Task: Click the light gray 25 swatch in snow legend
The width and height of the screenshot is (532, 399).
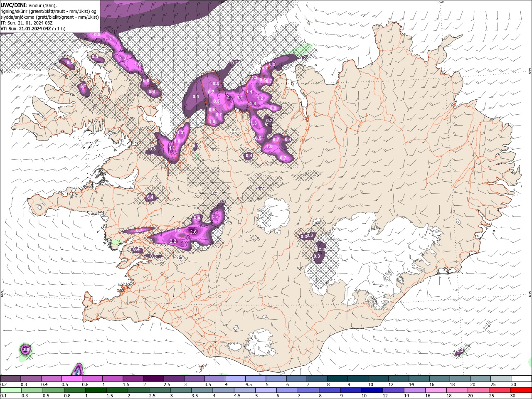Action: [x=501, y=379]
